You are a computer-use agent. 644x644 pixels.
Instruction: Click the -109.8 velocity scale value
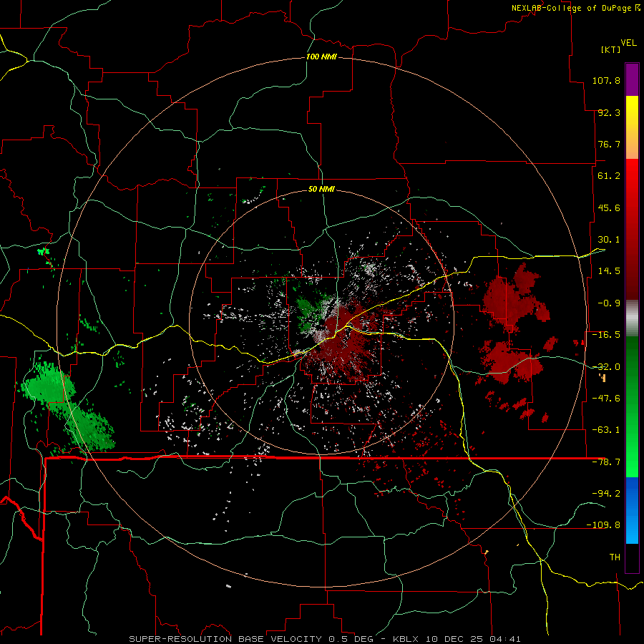603,525
